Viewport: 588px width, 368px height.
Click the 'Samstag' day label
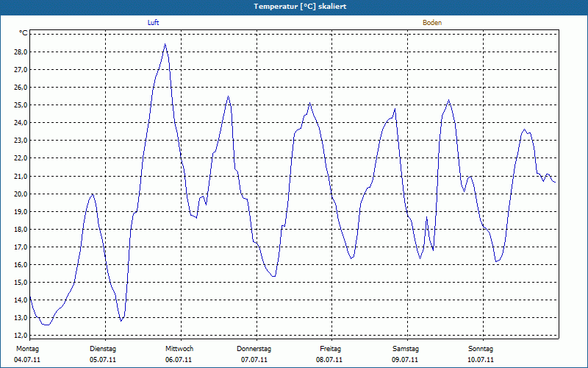[x=406, y=349]
